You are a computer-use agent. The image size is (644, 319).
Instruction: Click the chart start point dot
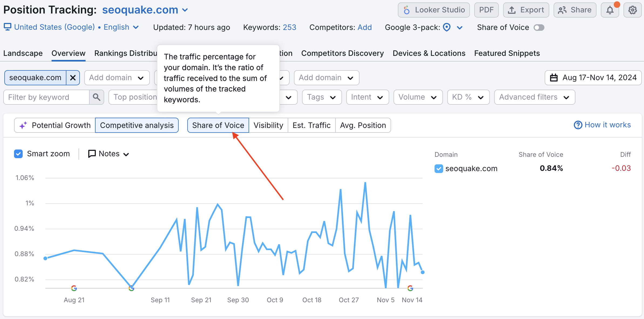[46, 258]
